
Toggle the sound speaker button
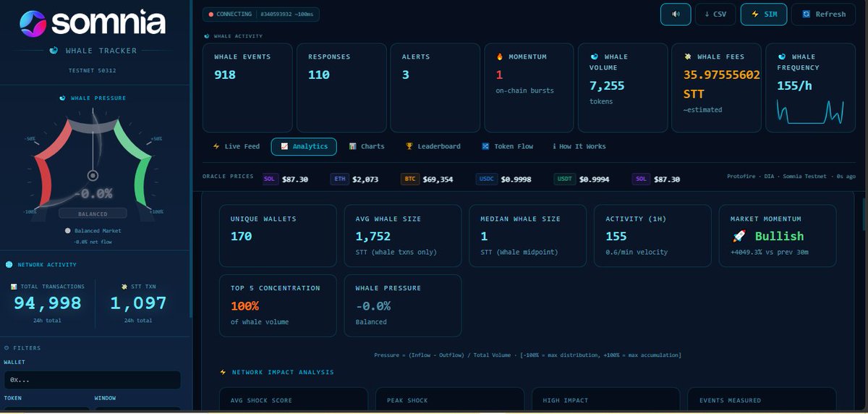point(676,14)
